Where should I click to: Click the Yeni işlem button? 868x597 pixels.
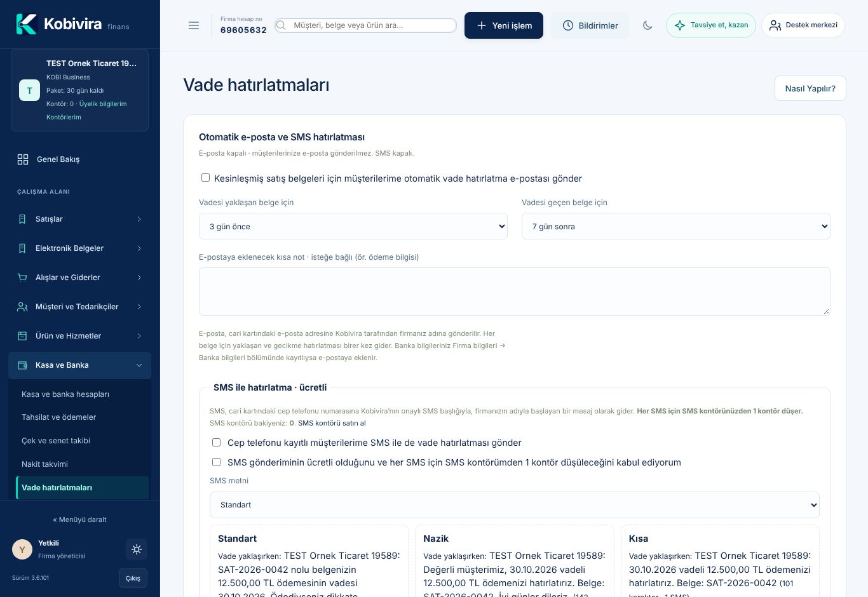pos(504,25)
